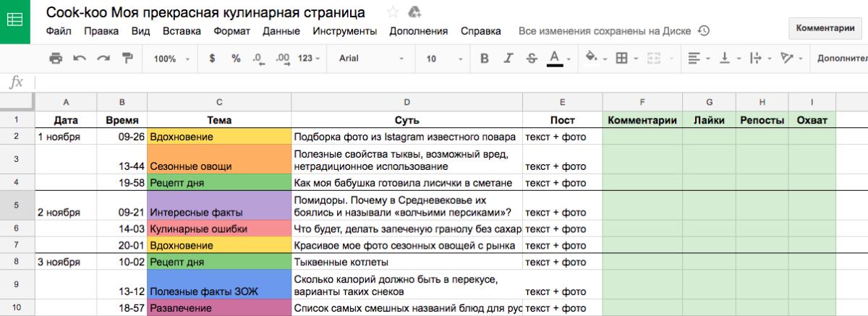Click the Дополнительно toolbar button

pyautogui.click(x=842, y=59)
